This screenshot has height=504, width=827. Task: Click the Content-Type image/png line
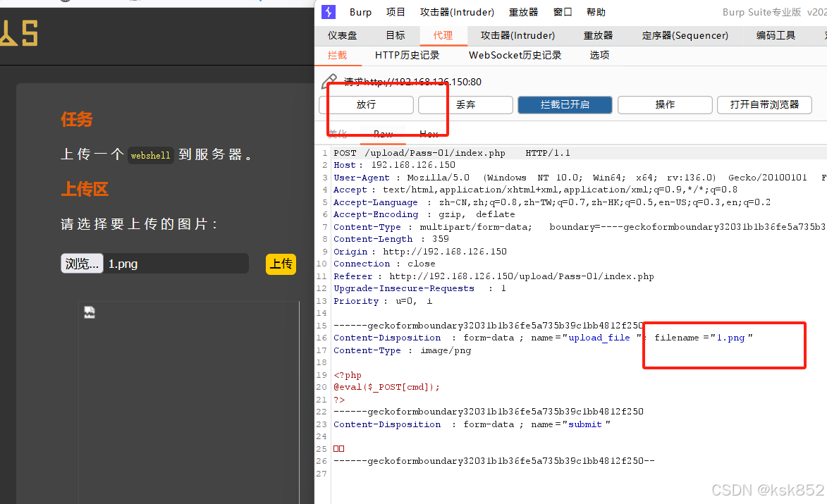402,350
